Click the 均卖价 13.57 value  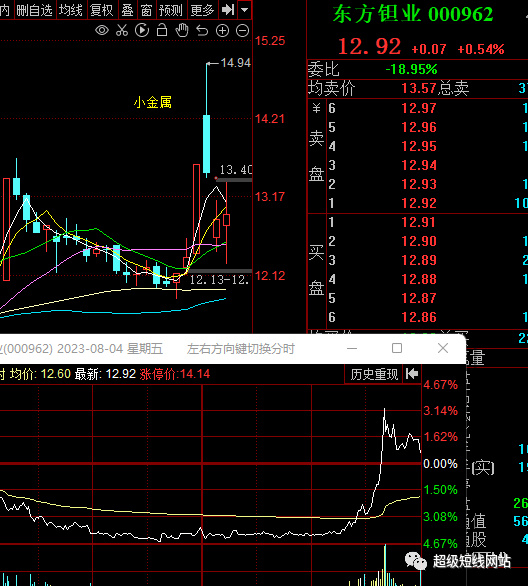click(x=419, y=89)
